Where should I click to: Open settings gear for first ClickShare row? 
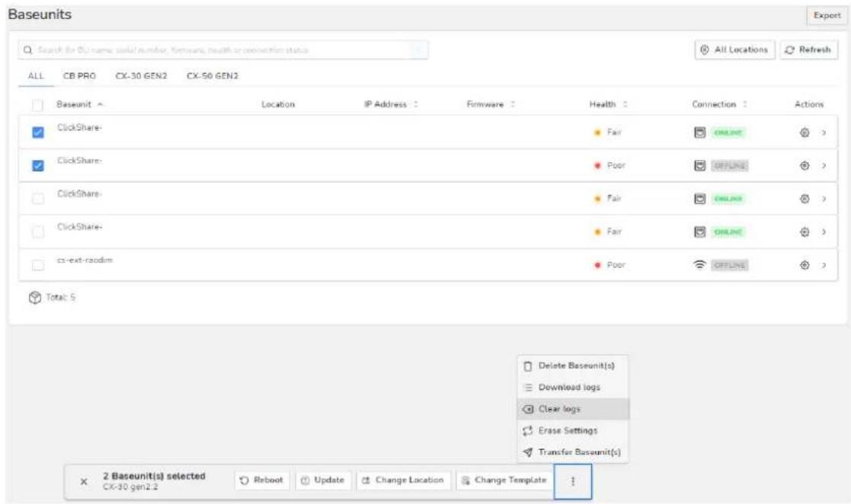coord(805,132)
